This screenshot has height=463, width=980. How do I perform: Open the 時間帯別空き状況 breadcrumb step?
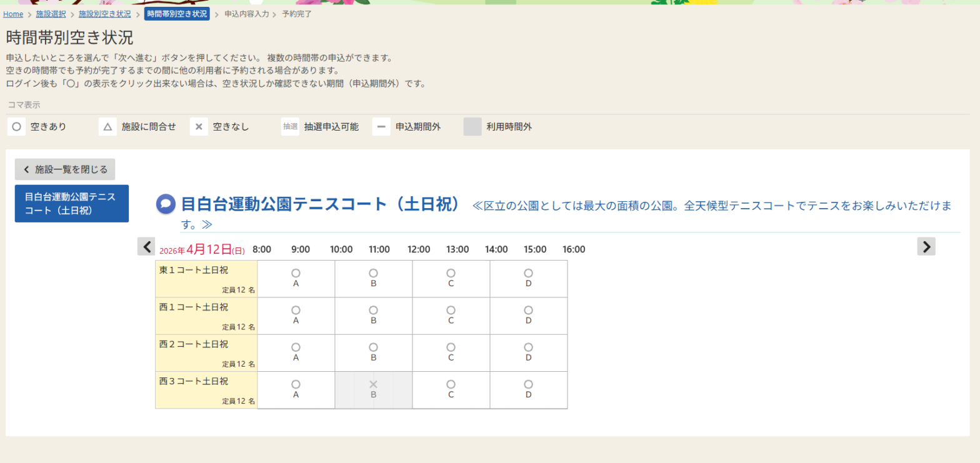tap(177, 14)
